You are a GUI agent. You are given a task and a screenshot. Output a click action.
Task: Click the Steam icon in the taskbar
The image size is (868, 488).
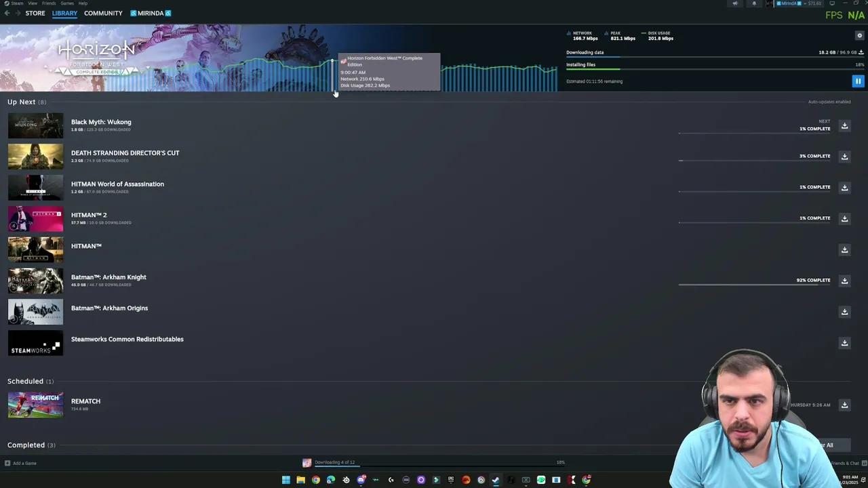496,480
